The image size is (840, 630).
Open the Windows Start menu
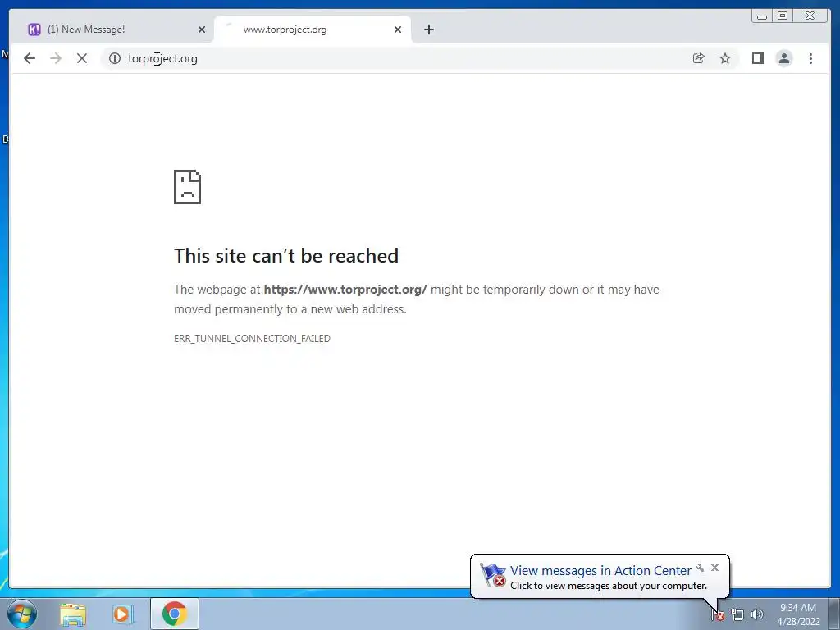(22, 614)
